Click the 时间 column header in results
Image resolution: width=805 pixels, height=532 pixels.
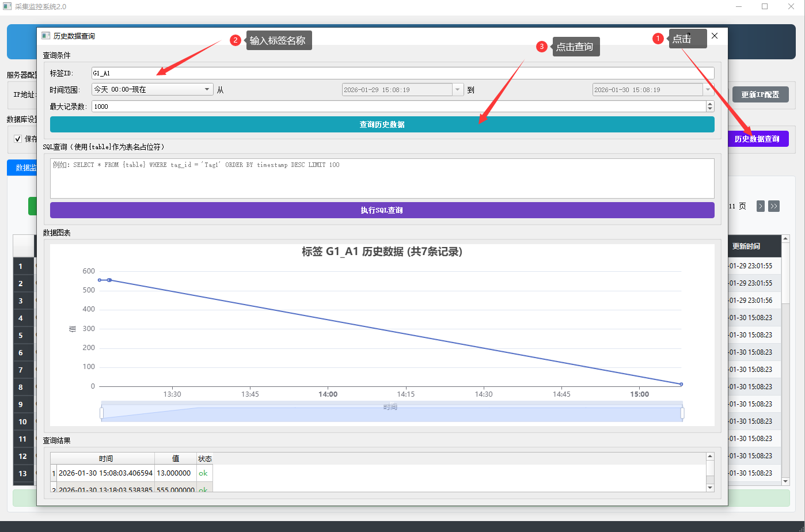click(105, 459)
